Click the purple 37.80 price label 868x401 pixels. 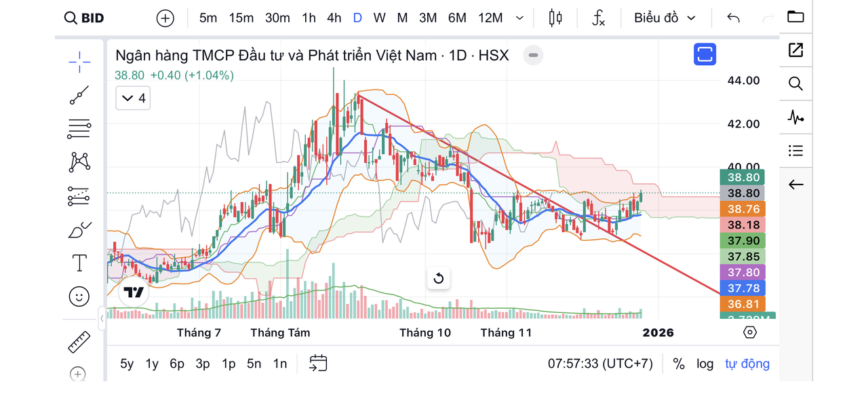744,272
